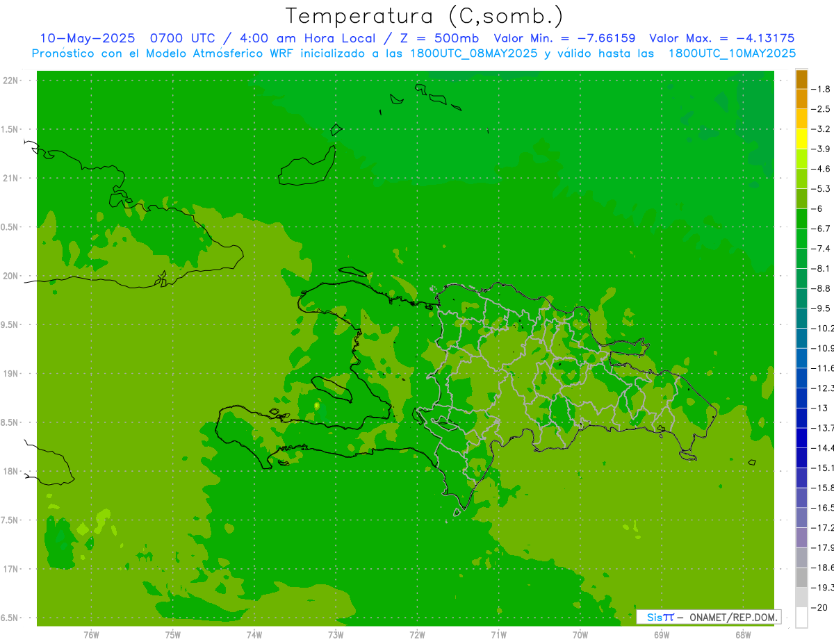Viewport: 834px width, 644px height.
Task: Click the "73W" longitude tick label
Action: [x=336, y=635]
